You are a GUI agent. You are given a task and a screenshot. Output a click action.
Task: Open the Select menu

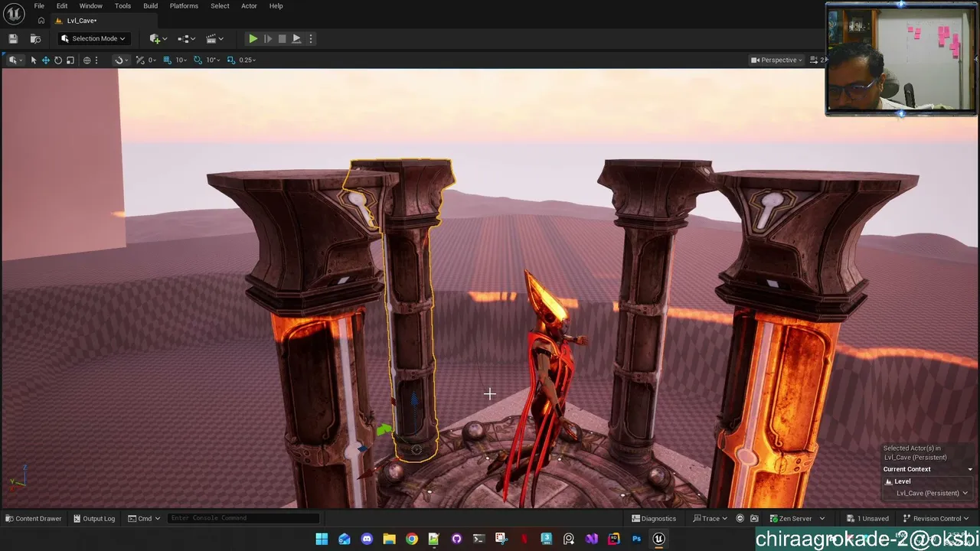(220, 6)
